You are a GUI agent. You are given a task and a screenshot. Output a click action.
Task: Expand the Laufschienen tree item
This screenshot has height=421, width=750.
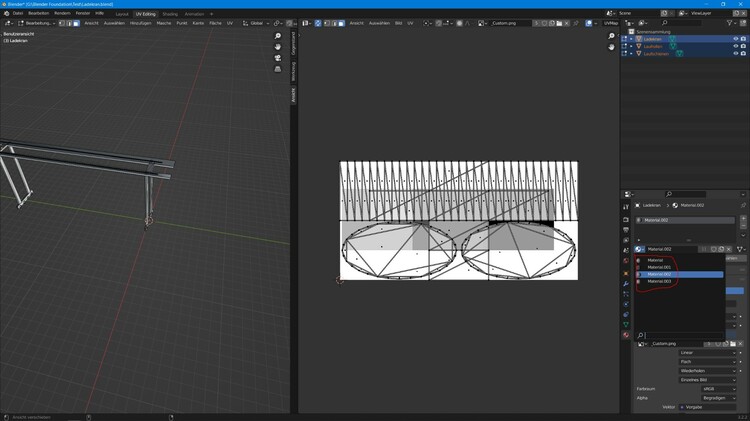point(631,53)
